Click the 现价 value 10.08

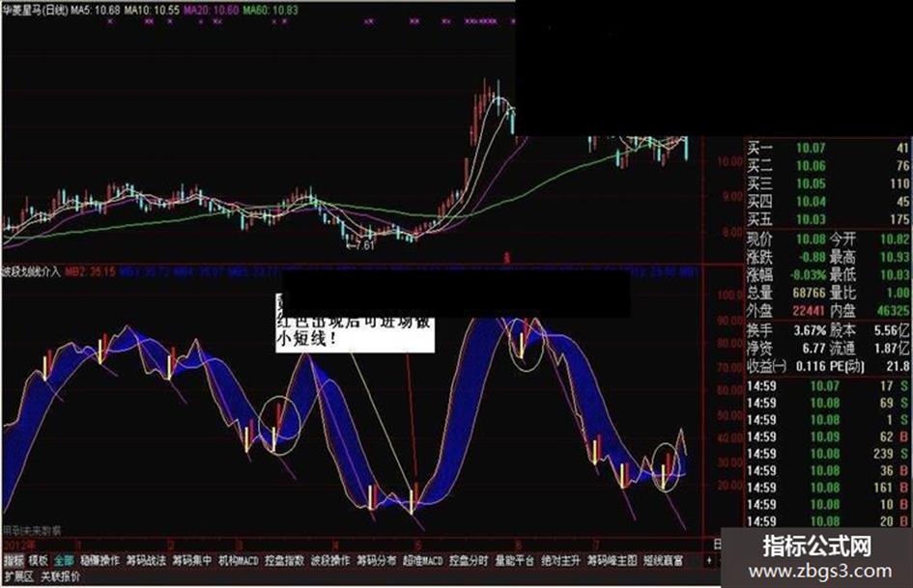tap(811, 238)
